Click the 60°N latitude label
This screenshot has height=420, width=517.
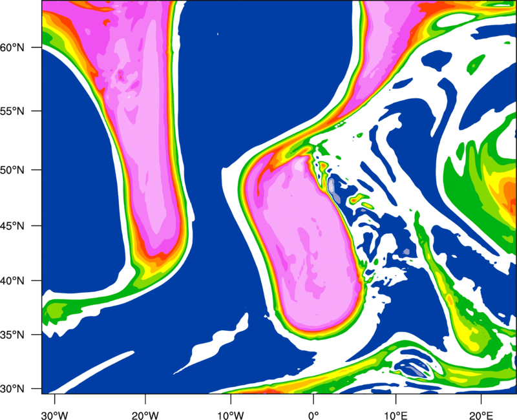click(12, 47)
